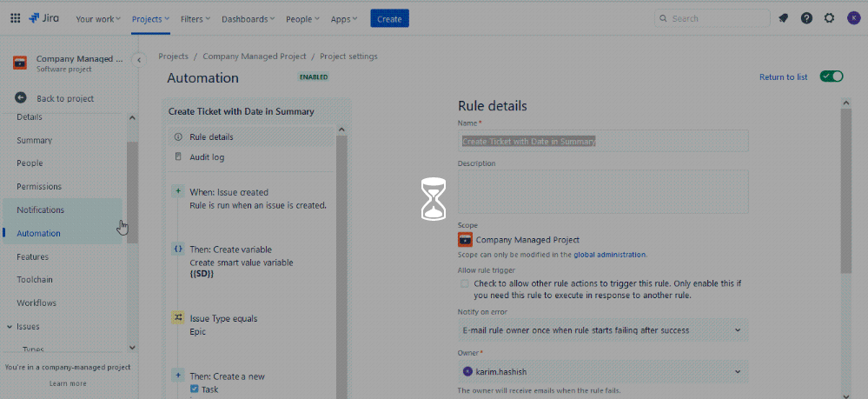
Task: Open Details in project settings sidebar
Action: pyautogui.click(x=30, y=117)
